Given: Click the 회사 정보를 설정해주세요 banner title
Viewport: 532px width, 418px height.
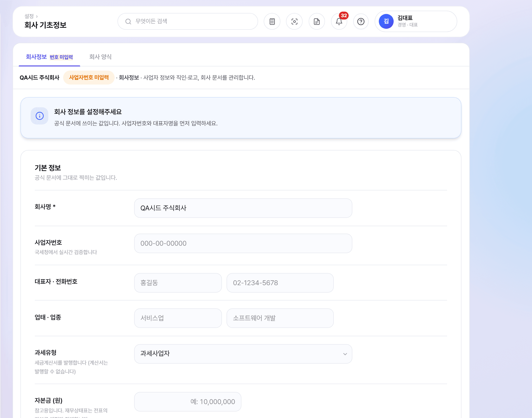Looking at the screenshot, I should pos(88,112).
